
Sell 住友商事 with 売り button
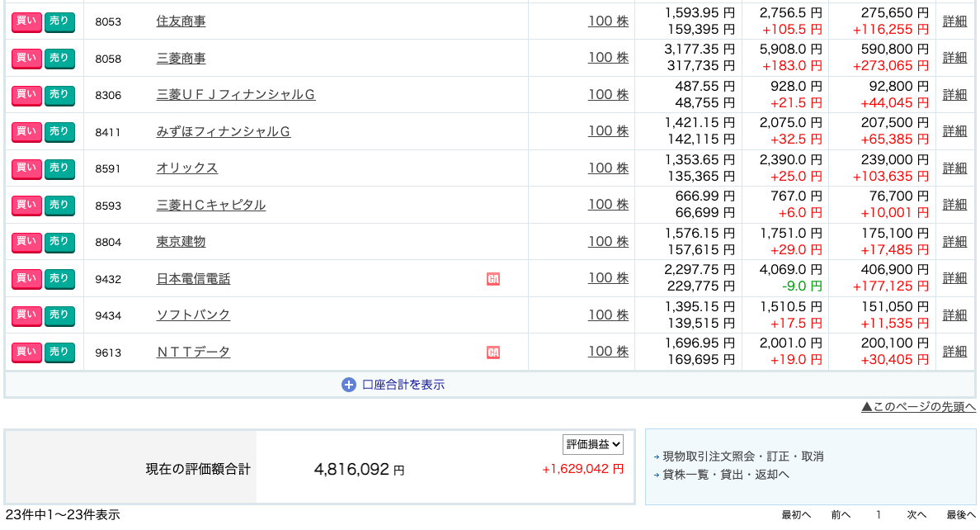[59, 21]
